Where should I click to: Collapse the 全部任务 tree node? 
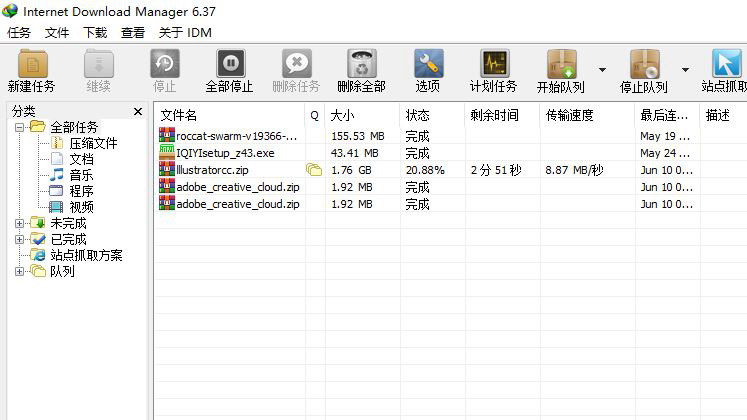[19, 128]
